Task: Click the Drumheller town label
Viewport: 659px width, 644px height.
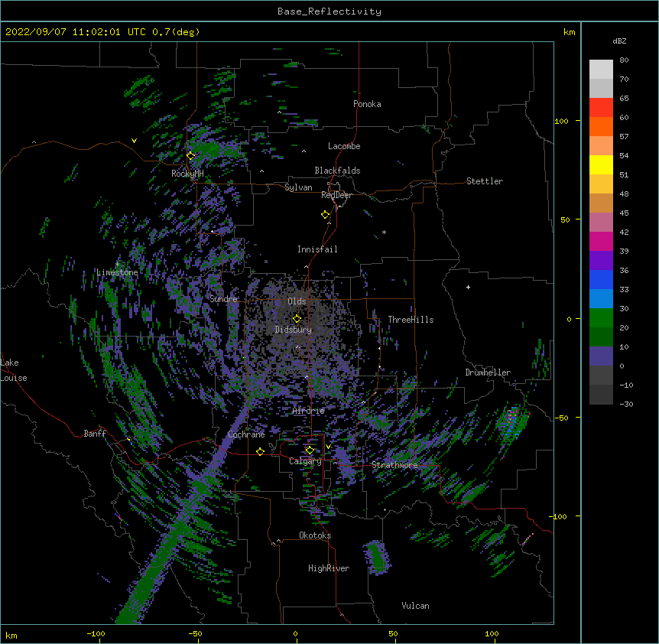Action: pos(488,372)
